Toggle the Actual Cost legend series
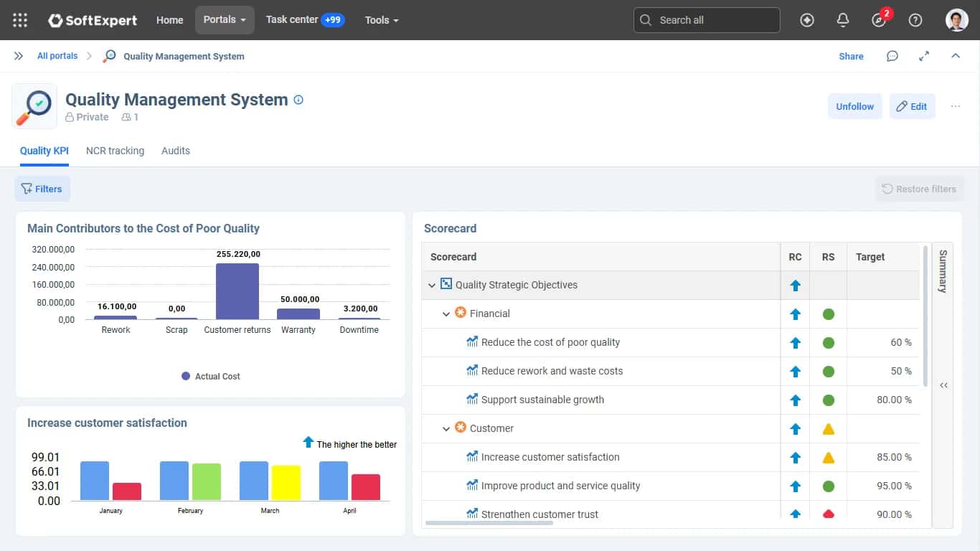This screenshot has width=980, height=551. click(211, 376)
